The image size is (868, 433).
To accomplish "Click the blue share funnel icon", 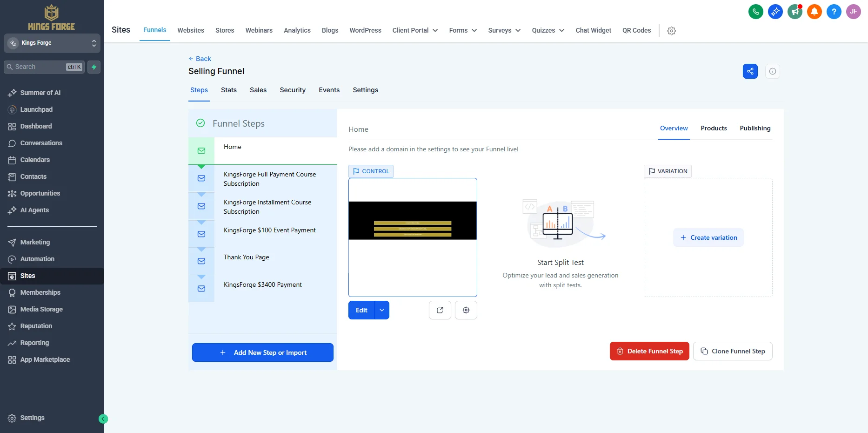I will point(750,71).
